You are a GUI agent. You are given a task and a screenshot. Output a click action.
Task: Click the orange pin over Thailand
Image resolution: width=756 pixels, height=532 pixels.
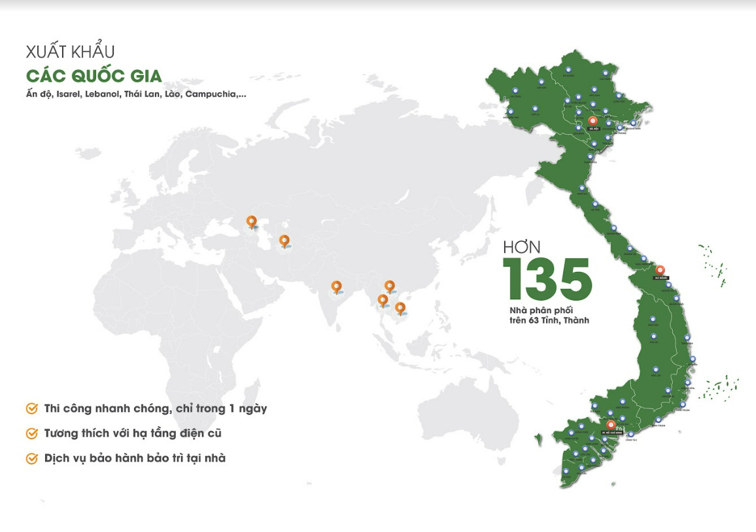(383, 300)
